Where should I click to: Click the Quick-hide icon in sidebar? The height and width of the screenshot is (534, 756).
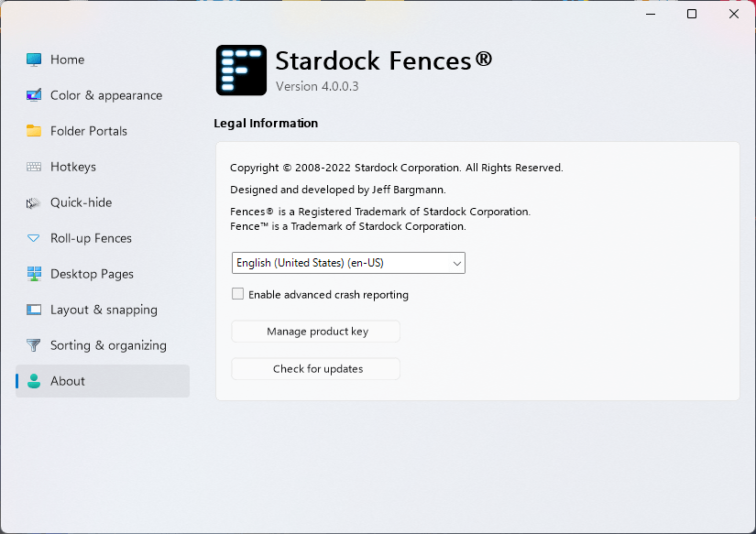coord(34,202)
